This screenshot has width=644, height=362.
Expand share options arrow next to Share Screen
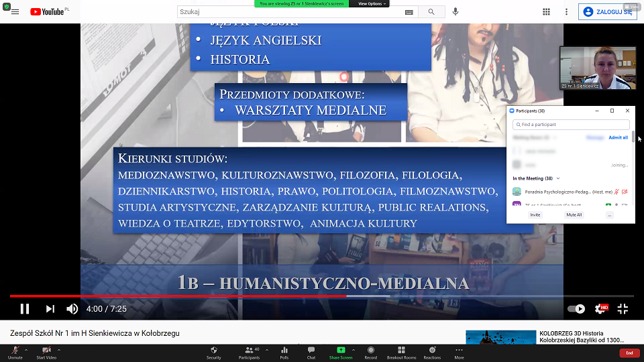pos(354,350)
